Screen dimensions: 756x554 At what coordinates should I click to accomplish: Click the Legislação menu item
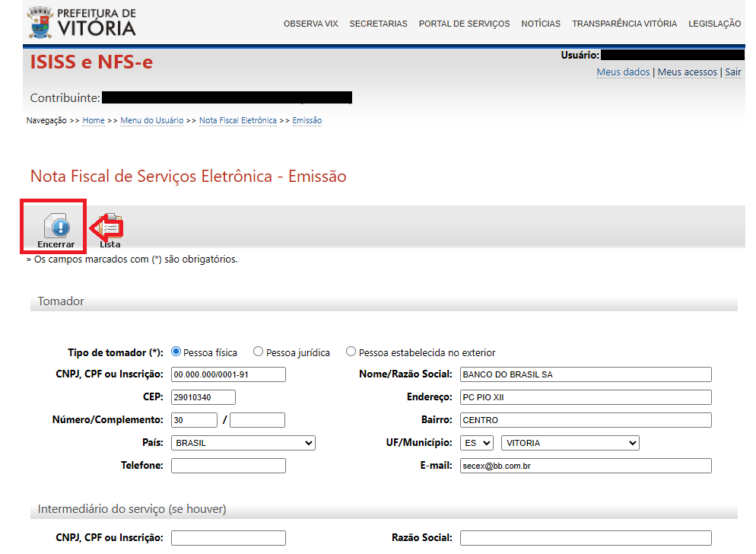click(x=714, y=24)
